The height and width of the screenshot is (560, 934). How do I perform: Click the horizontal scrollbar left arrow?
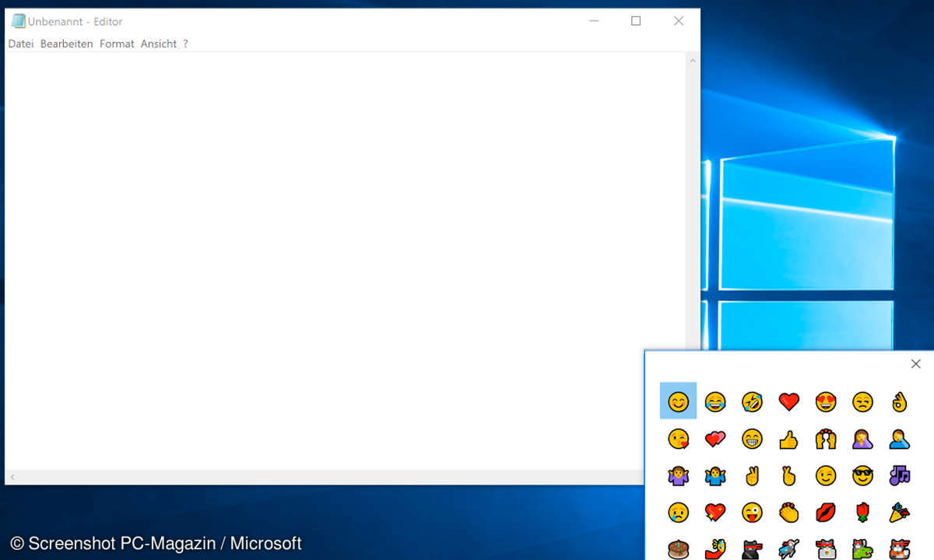[x=12, y=477]
